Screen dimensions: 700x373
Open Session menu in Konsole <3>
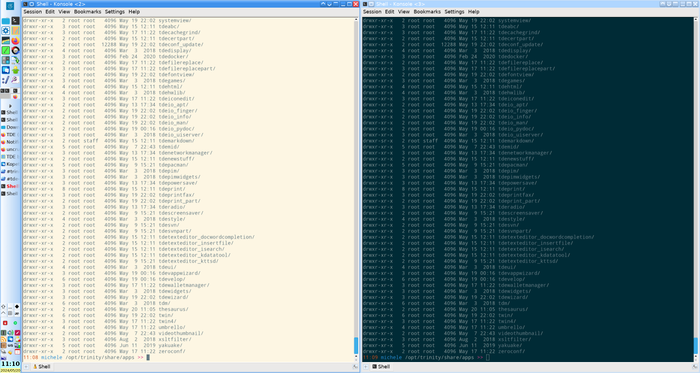coord(372,12)
